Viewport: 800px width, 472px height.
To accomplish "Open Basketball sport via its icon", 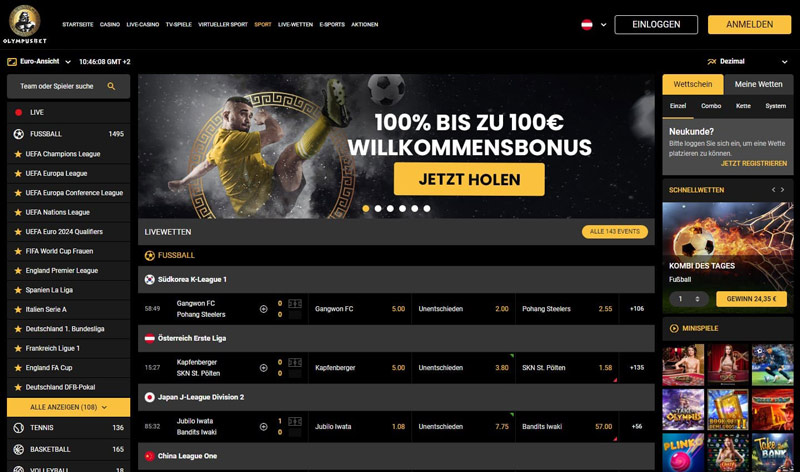I will [x=19, y=450].
